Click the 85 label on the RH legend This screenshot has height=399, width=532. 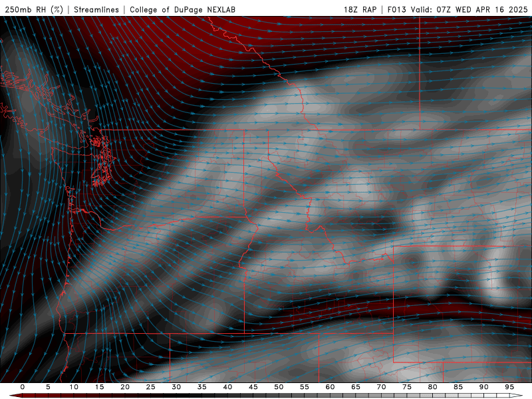pyautogui.click(x=458, y=387)
